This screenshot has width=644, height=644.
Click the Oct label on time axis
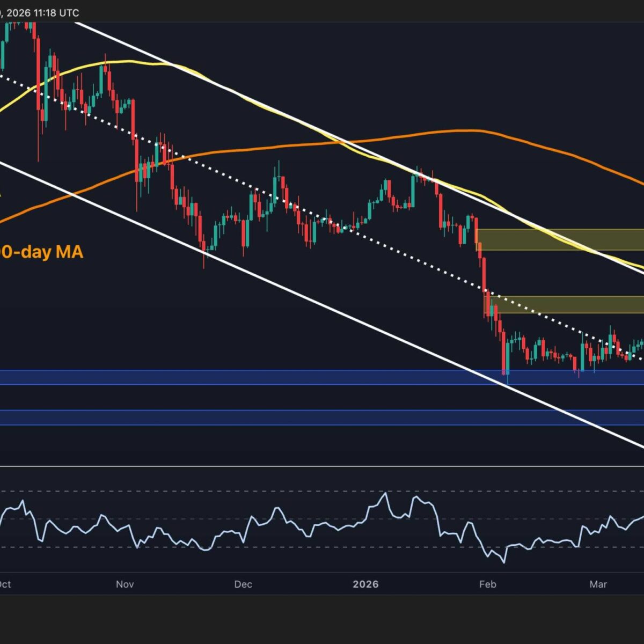click(x=4, y=584)
